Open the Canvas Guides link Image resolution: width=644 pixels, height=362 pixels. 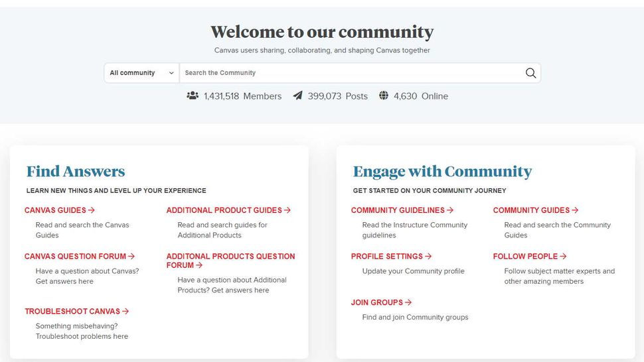[60, 210]
